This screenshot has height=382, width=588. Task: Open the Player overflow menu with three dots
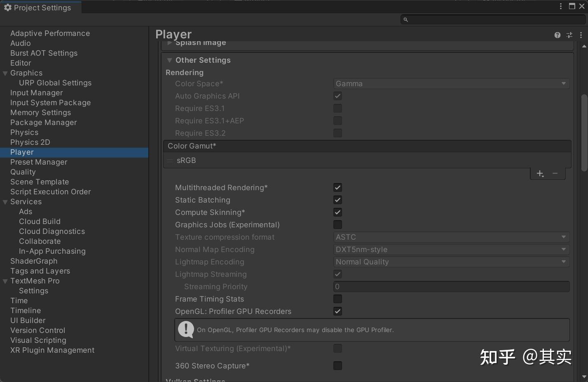pyautogui.click(x=581, y=35)
